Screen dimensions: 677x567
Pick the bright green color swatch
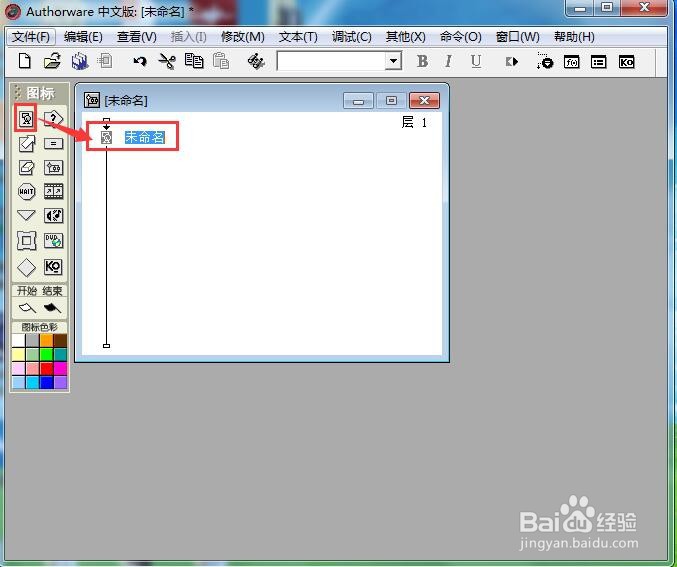pyautogui.click(x=47, y=355)
